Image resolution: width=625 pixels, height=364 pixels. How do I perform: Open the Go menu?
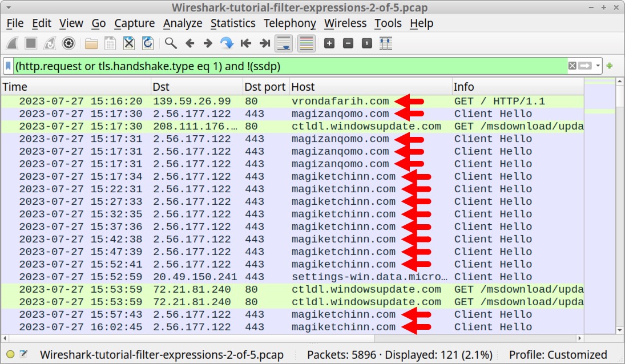tap(98, 23)
